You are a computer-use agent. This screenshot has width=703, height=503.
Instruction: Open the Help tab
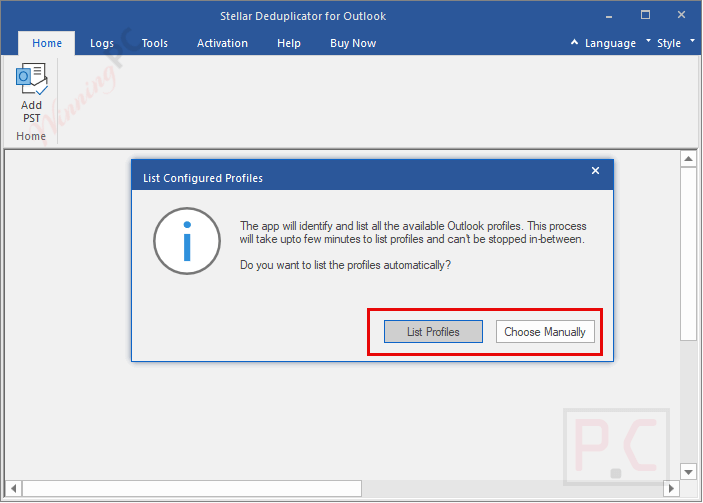click(x=289, y=43)
